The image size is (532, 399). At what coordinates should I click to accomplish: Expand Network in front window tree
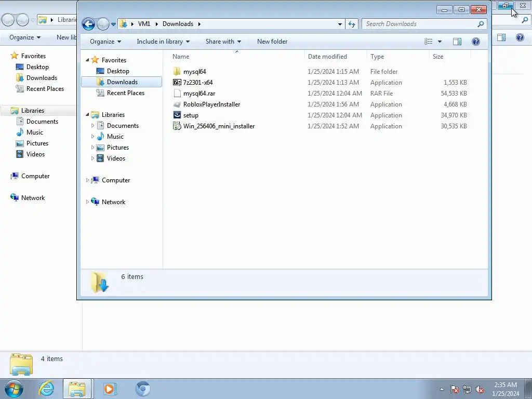coord(87,202)
